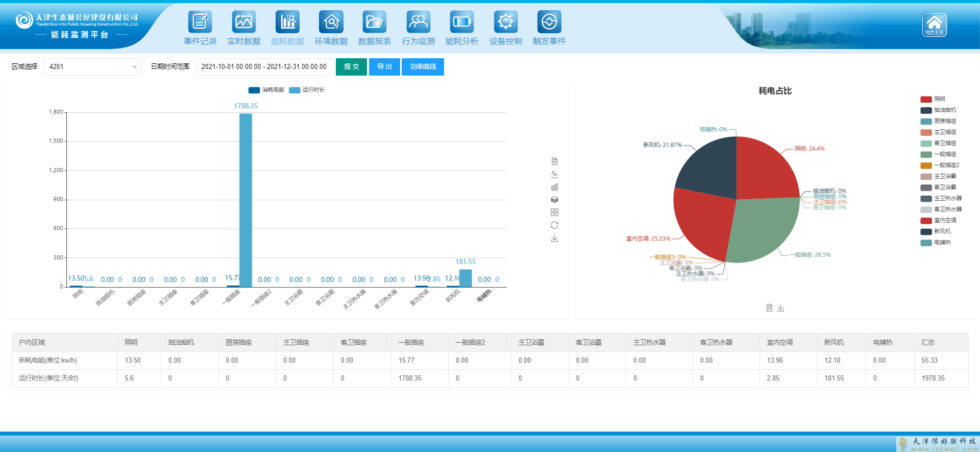Open 实时数据 real-time data icon
The width and height of the screenshot is (980, 452).
243,22
